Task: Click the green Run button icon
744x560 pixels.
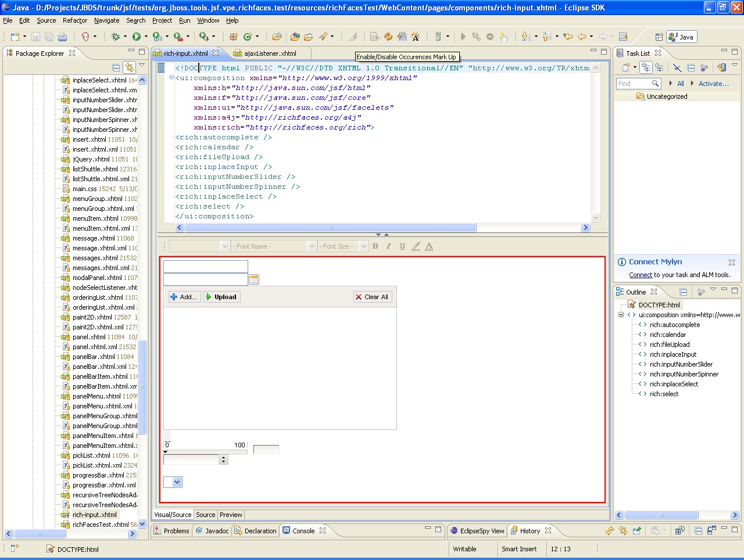Action: (137, 37)
